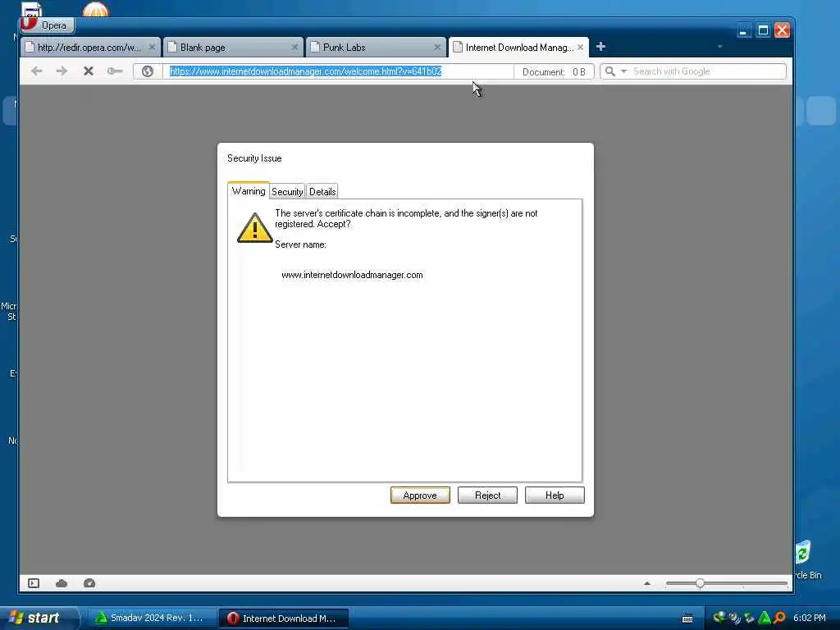The width and height of the screenshot is (840, 630).
Task: Maximize the Opera window
Action: click(x=763, y=30)
